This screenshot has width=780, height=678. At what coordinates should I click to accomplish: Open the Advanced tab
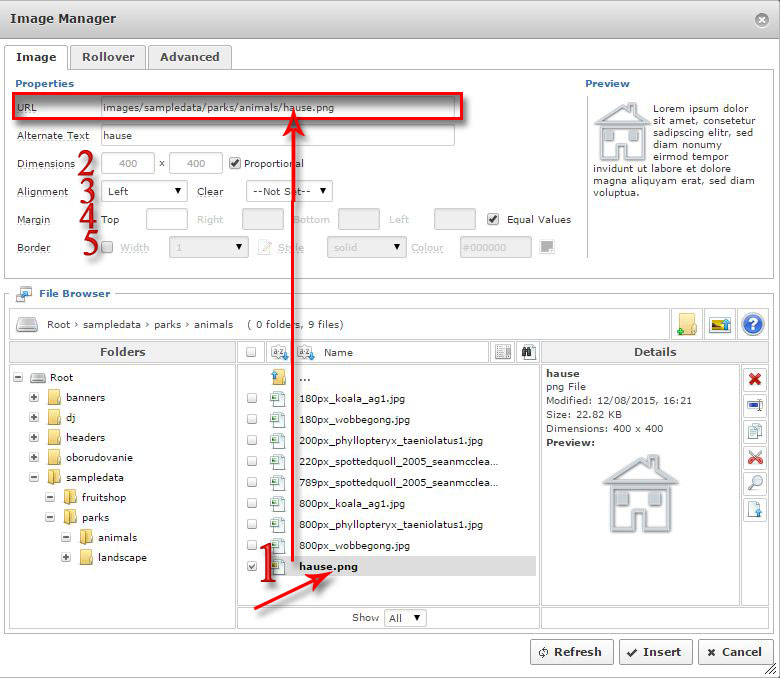[x=190, y=57]
